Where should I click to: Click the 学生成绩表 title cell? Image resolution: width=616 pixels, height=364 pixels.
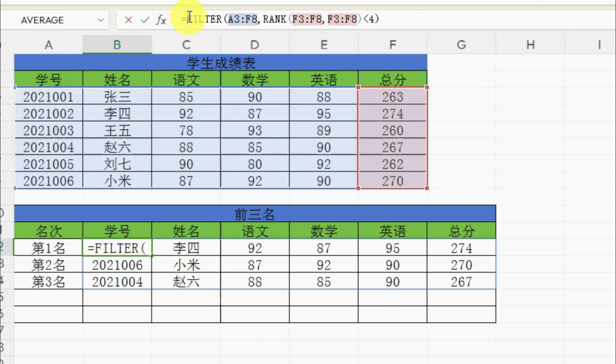click(x=221, y=63)
